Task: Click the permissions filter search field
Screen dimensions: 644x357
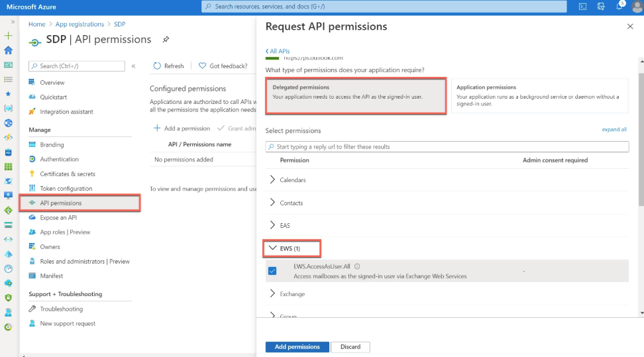Action: pos(447,146)
